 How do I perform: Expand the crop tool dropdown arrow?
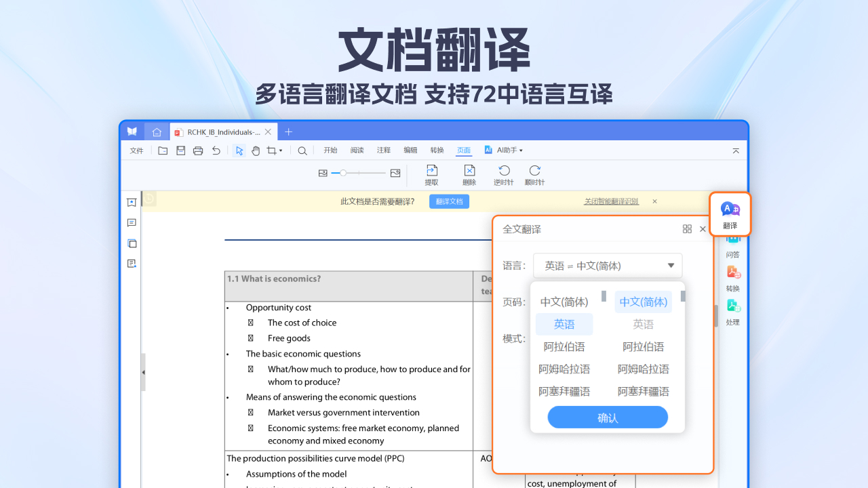click(x=280, y=150)
